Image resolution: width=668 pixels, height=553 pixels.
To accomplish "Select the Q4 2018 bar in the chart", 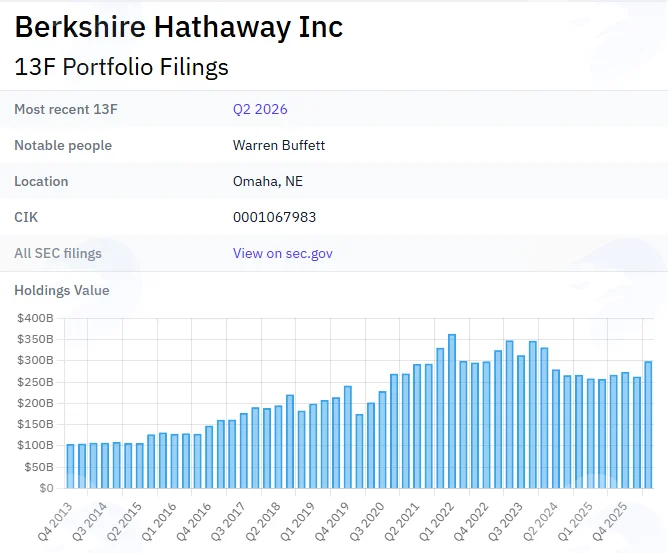I will pyautogui.click(x=302, y=449).
